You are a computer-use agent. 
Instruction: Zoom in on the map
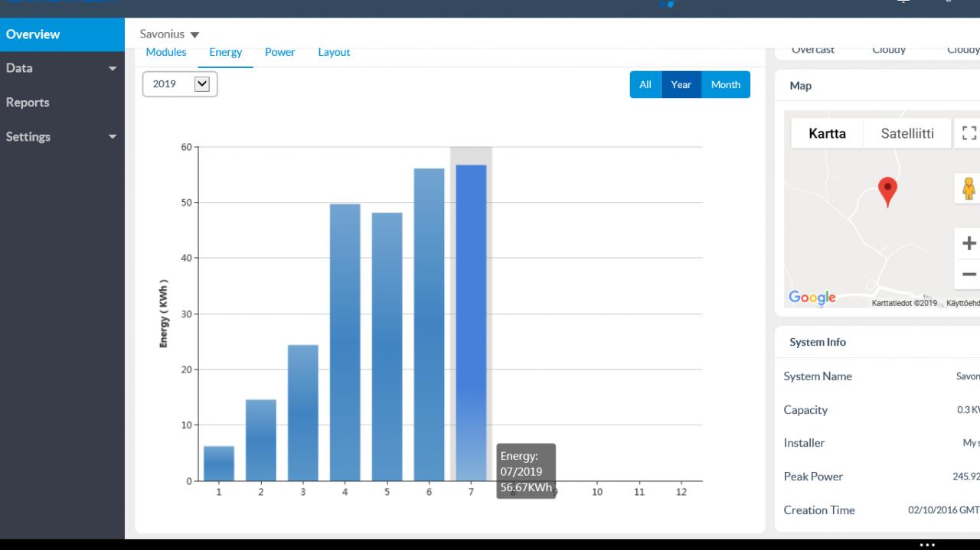point(969,243)
